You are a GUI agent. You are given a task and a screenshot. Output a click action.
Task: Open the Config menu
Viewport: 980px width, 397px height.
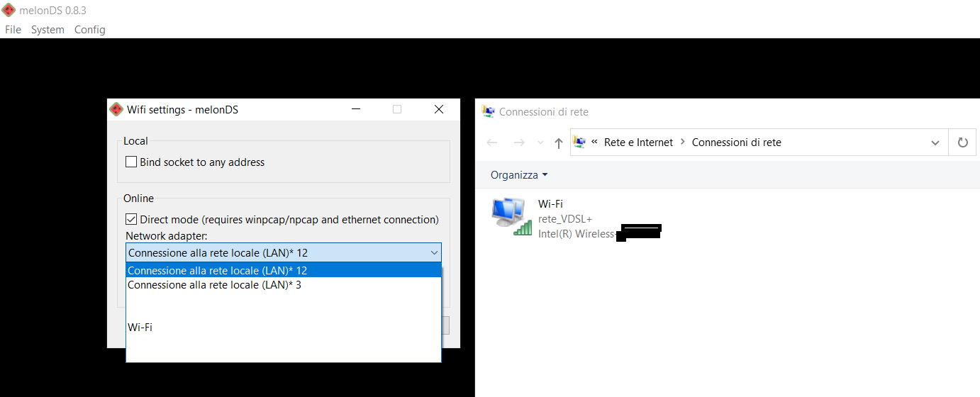point(90,30)
